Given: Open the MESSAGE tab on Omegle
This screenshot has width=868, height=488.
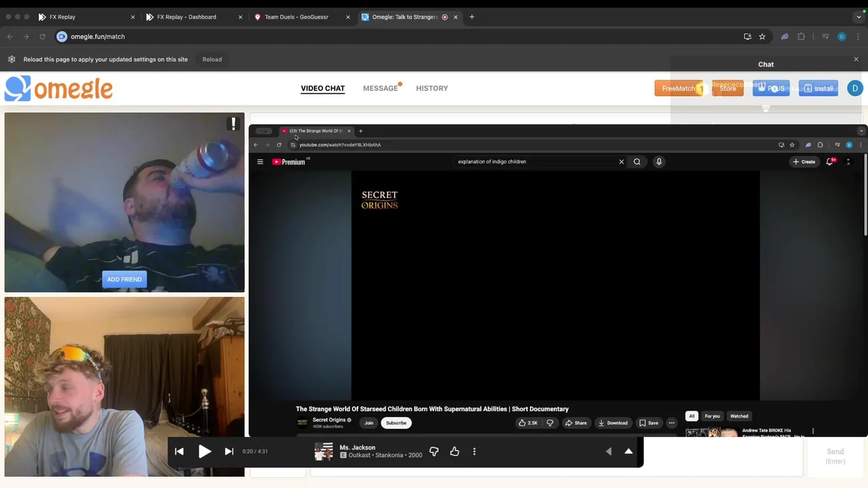Looking at the screenshot, I should pos(380,88).
